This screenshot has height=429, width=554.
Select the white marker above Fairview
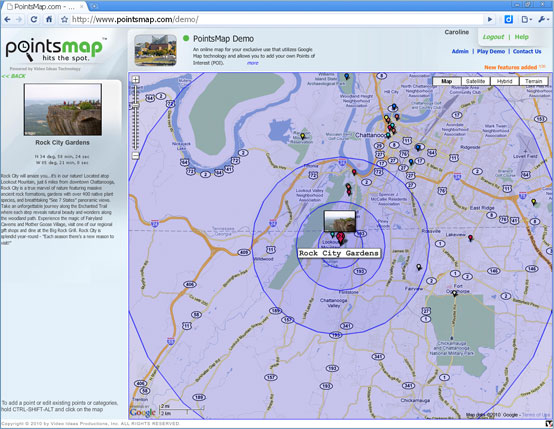(x=419, y=267)
